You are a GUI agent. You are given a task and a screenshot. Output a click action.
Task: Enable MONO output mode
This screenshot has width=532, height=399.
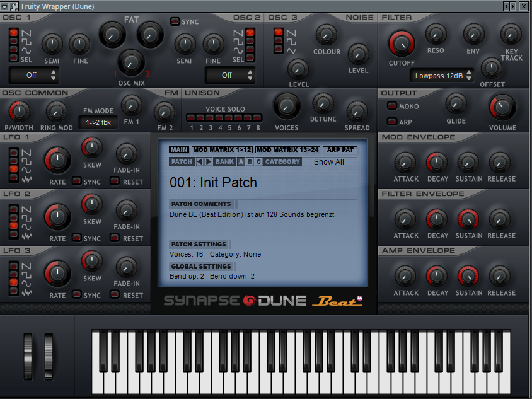[x=391, y=106]
